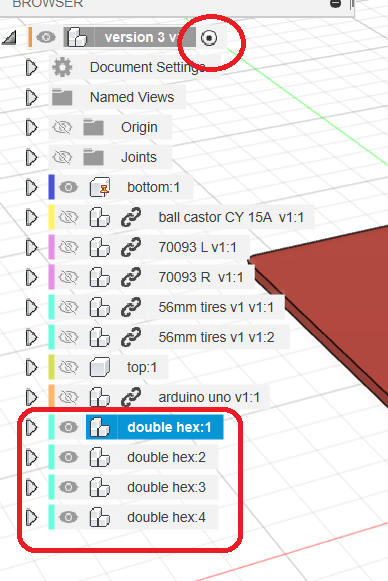The height and width of the screenshot is (581, 388).
Task: Expand the ball castor CY 15A component
Action: 32,218
